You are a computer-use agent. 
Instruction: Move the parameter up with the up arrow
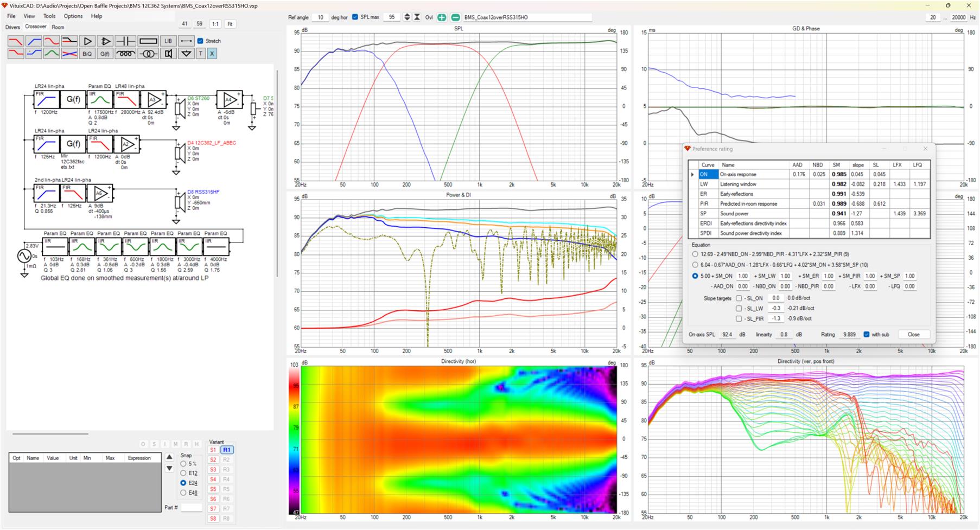(169, 457)
